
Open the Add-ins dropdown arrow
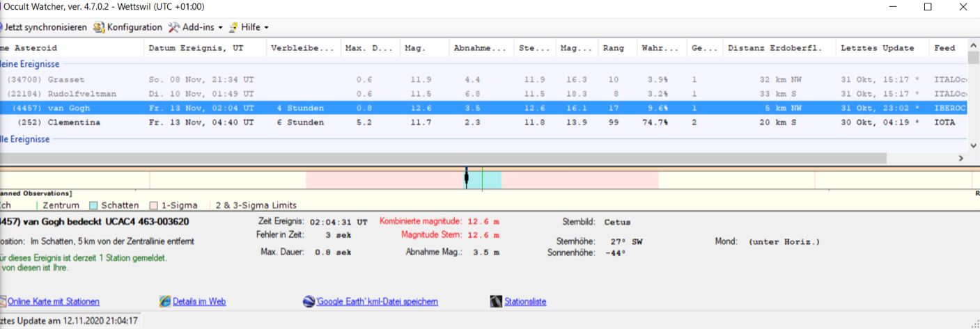221,28
